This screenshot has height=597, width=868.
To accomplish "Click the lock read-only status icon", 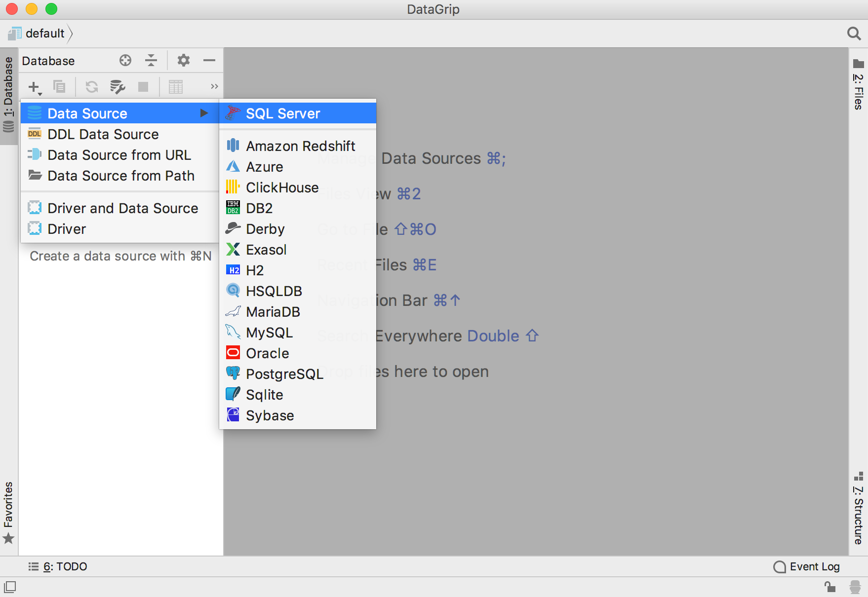I will 830,587.
